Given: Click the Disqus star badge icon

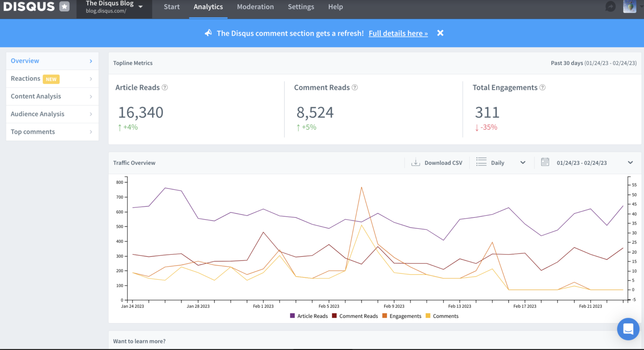Looking at the screenshot, I should pyautogui.click(x=64, y=6).
